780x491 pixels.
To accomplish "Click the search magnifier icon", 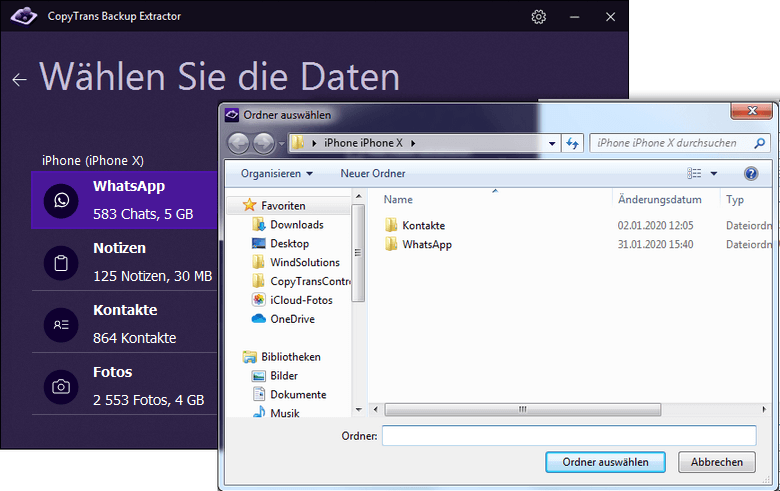I will coord(759,143).
